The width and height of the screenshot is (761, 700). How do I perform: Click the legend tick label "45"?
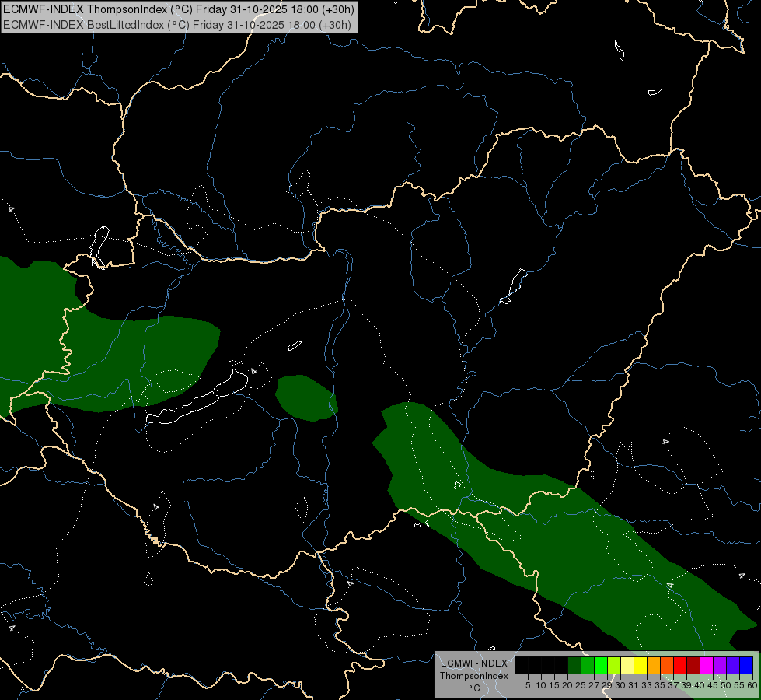point(713,685)
